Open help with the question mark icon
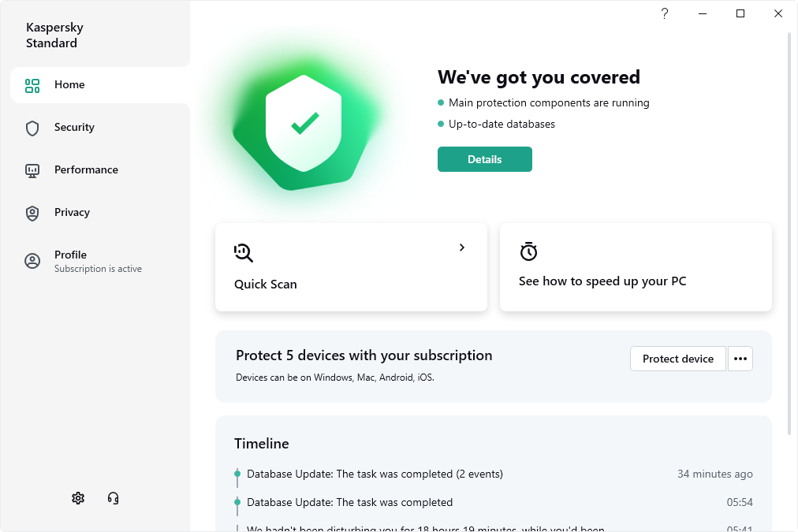Image resolution: width=798 pixels, height=532 pixels. click(x=665, y=13)
